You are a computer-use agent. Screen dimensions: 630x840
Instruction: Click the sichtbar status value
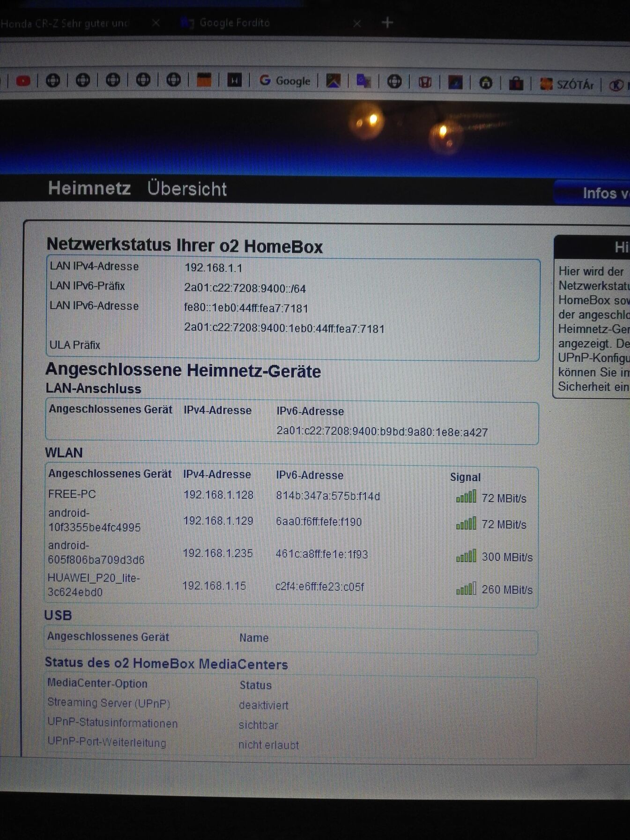[x=258, y=725]
